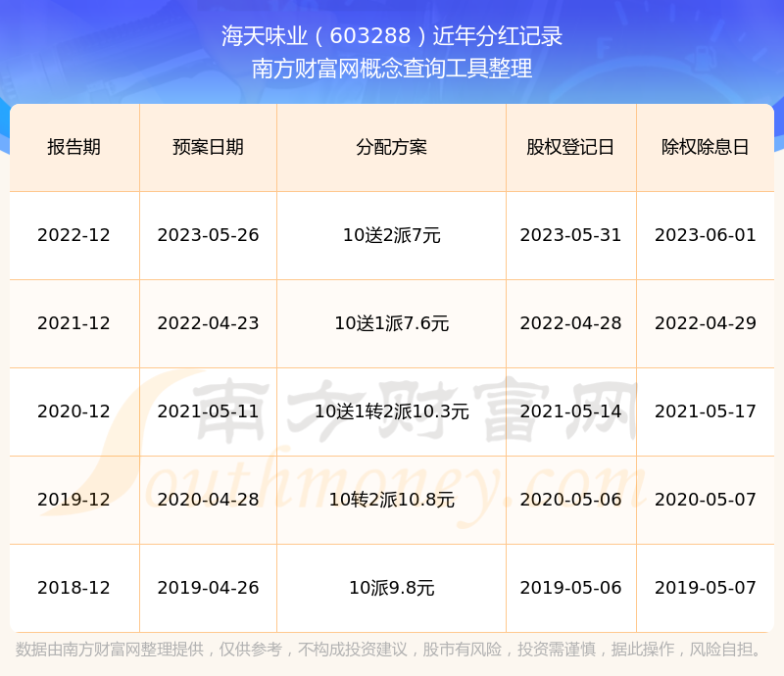Click the title 海天味业（603288）近年分红记录
Image resolution: width=784 pixels, height=676 pixels.
coord(392,36)
